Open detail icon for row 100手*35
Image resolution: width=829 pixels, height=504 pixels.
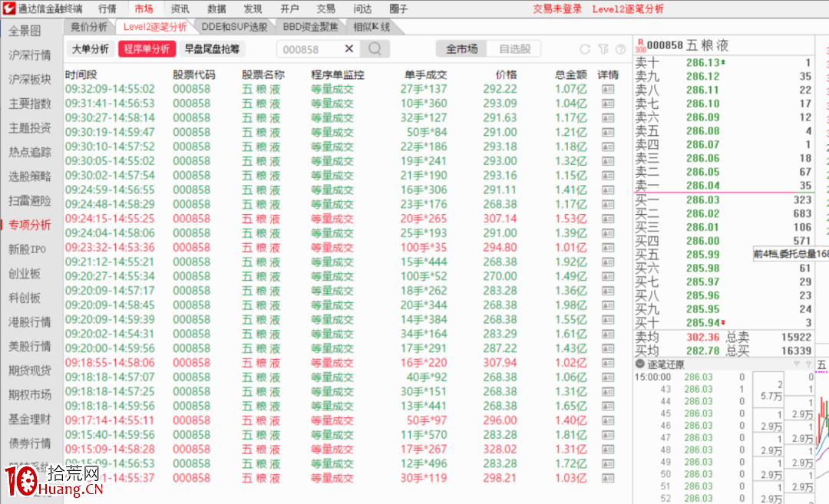608,247
